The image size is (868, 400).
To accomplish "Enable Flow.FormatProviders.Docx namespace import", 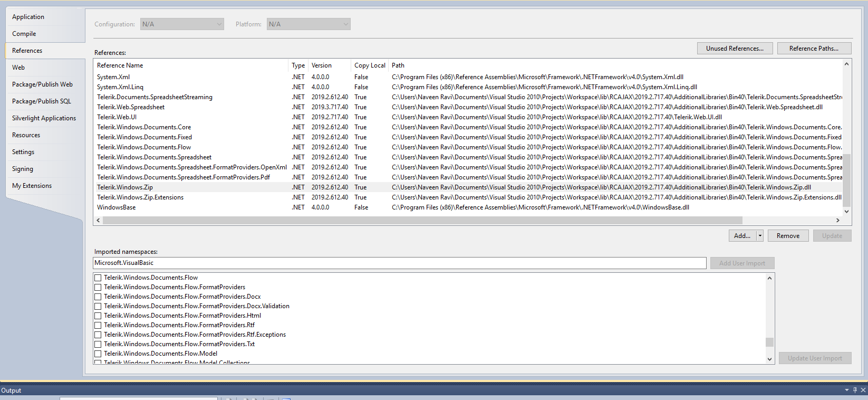I will [x=98, y=297].
